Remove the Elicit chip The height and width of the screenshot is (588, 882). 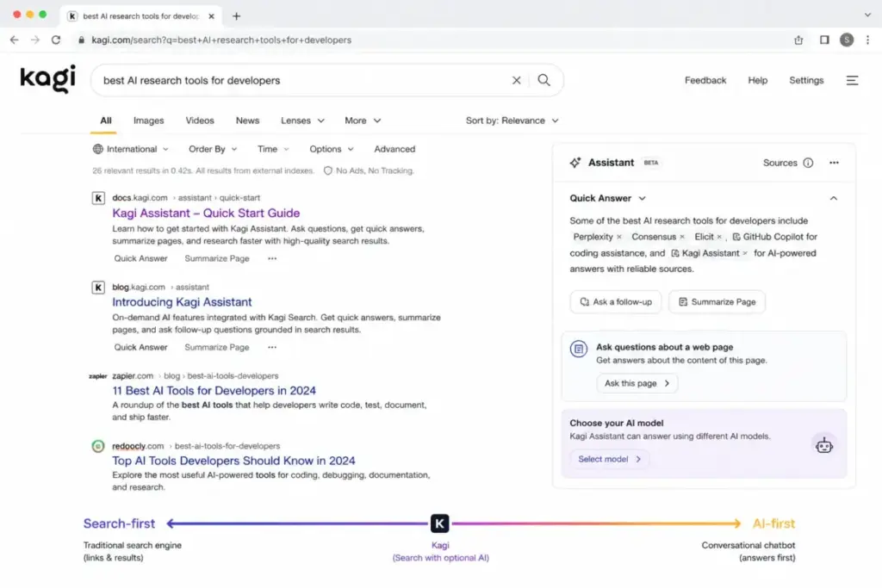pyautogui.click(x=719, y=238)
